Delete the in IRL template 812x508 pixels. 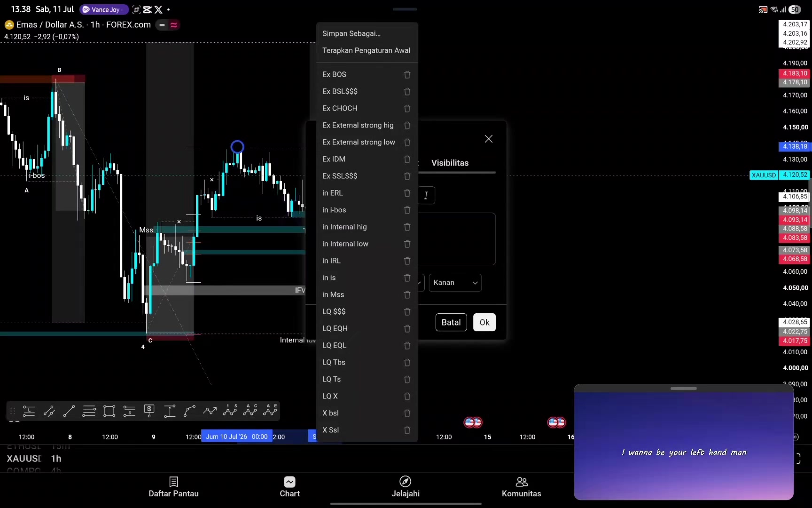[407, 261]
